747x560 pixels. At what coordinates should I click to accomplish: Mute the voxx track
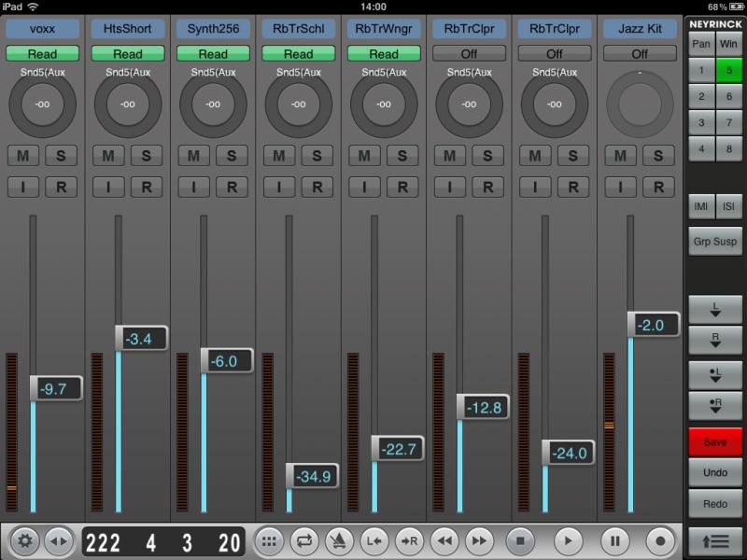click(x=22, y=156)
